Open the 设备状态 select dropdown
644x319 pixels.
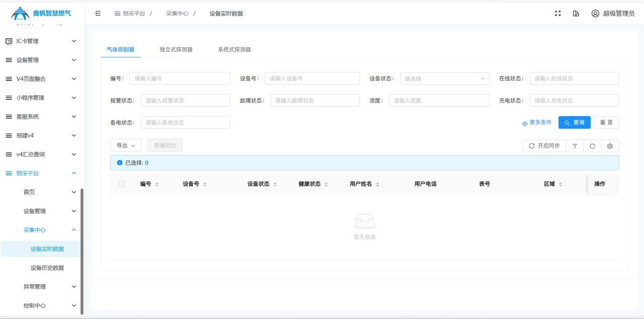tap(445, 78)
